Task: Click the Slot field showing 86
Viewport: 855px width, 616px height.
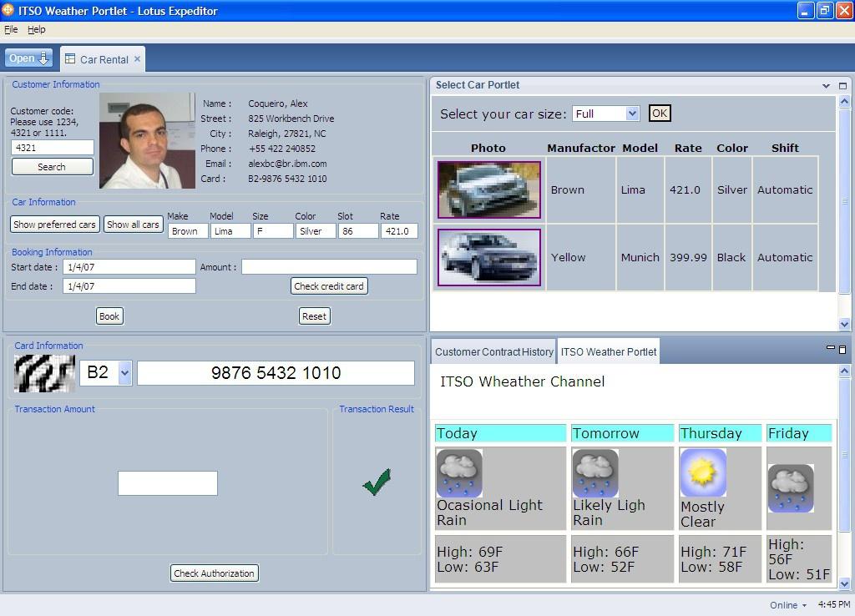Action: [x=358, y=231]
